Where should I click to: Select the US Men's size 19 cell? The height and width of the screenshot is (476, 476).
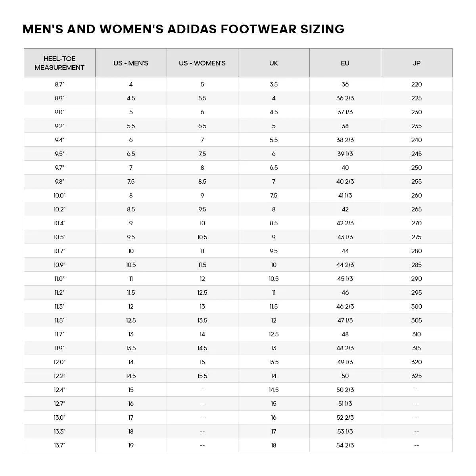(131, 445)
